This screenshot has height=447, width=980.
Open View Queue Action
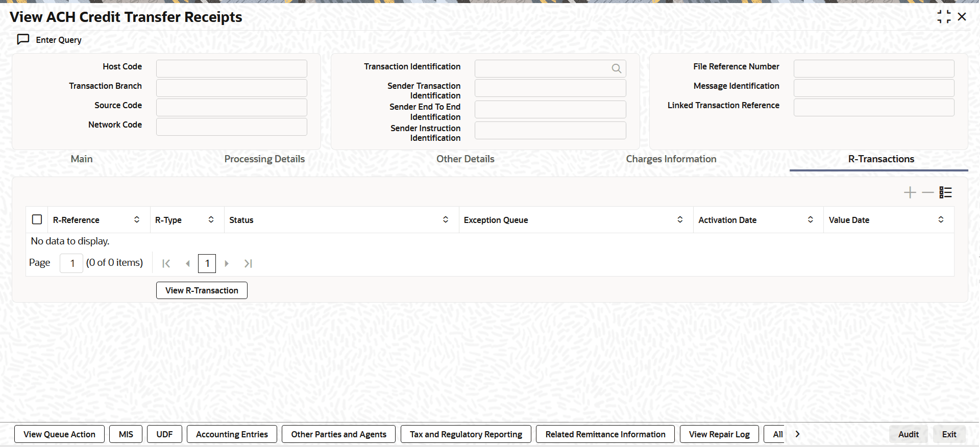click(59, 434)
